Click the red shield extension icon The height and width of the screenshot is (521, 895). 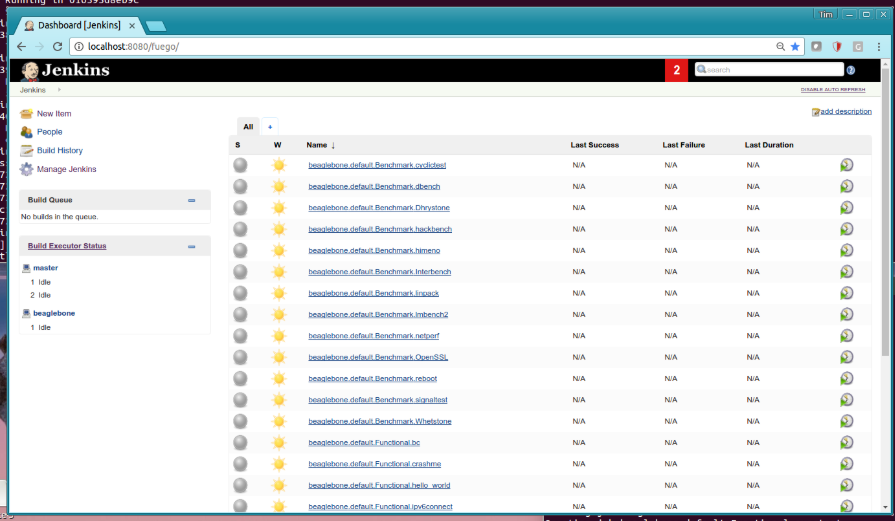837,47
